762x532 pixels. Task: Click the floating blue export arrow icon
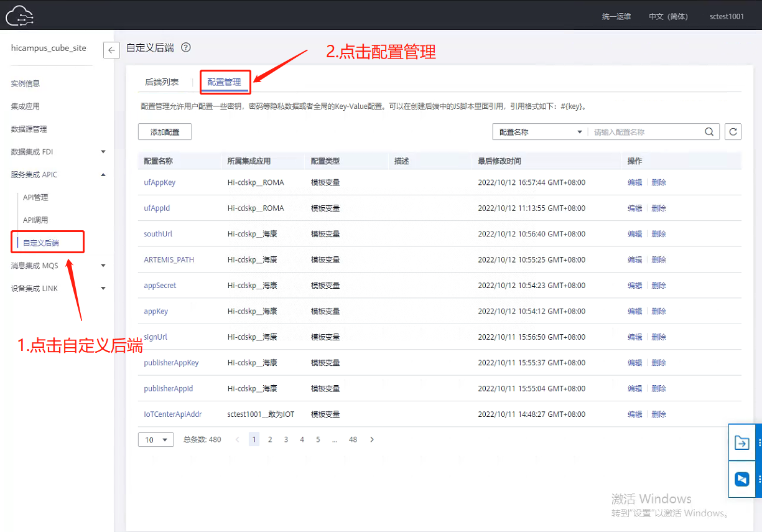tap(741, 442)
